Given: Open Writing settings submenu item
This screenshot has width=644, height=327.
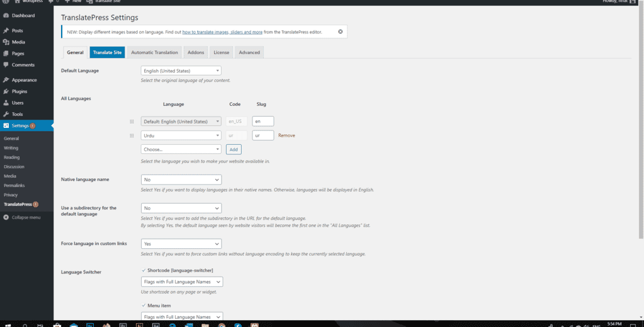Looking at the screenshot, I should point(11,148).
